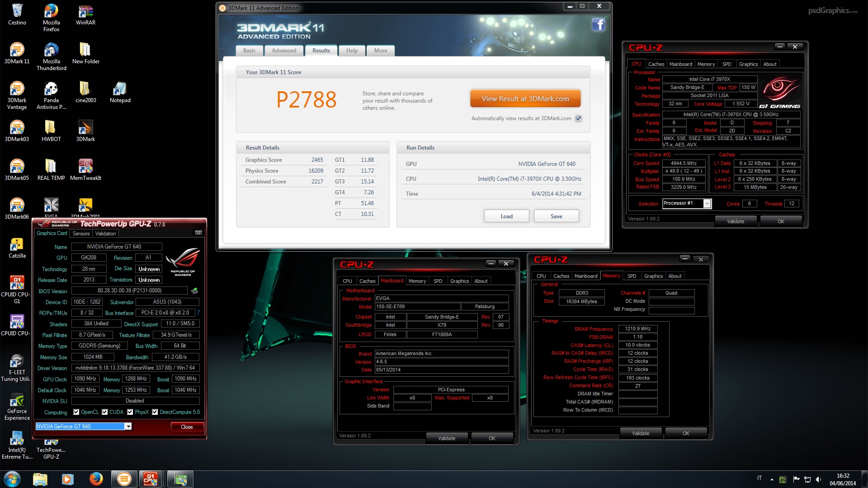This screenshot has width=868, height=488.
Task: Click IT language indicator in taskbar
Action: tap(759, 478)
